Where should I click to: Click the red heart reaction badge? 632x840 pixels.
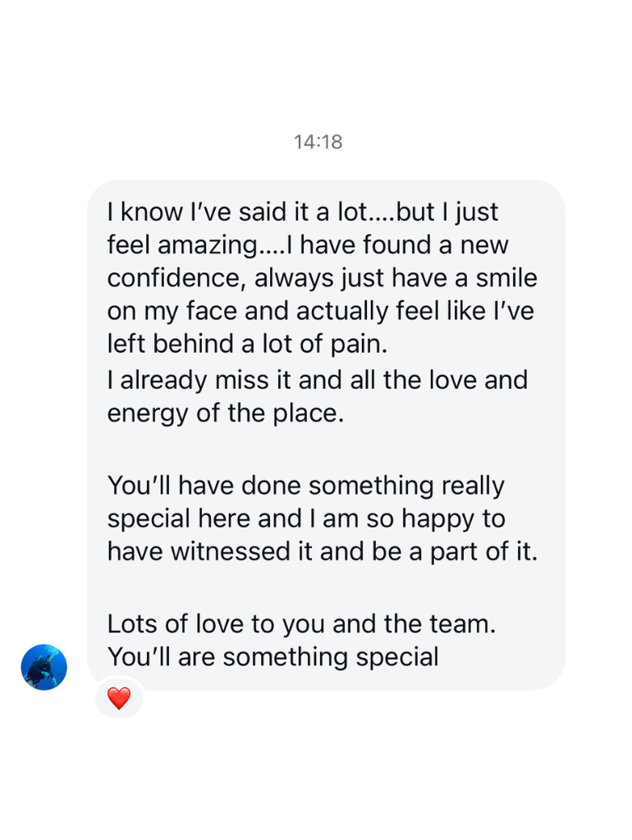point(119,698)
